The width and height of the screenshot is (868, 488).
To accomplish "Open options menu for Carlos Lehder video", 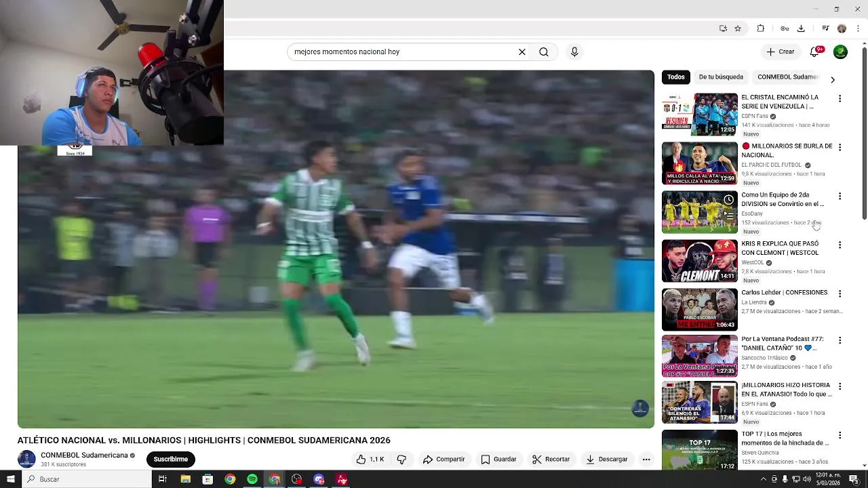I will click(840, 293).
